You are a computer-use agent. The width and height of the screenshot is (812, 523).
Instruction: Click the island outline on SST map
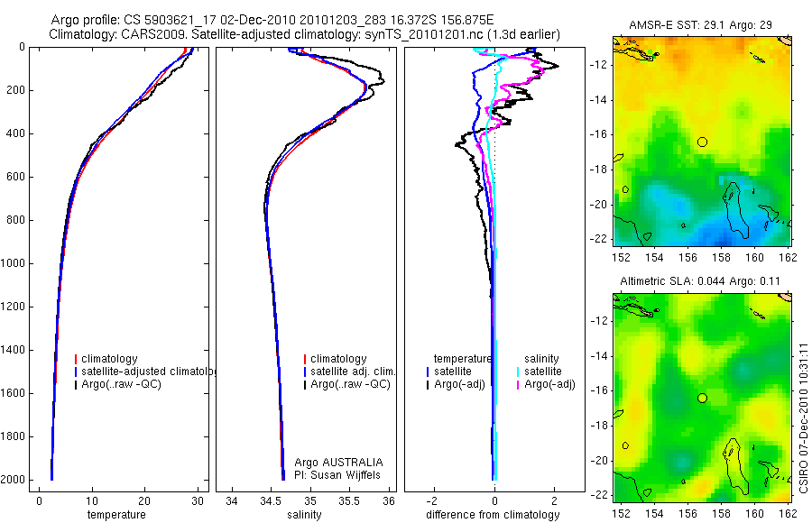pyautogui.click(x=736, y=210)
